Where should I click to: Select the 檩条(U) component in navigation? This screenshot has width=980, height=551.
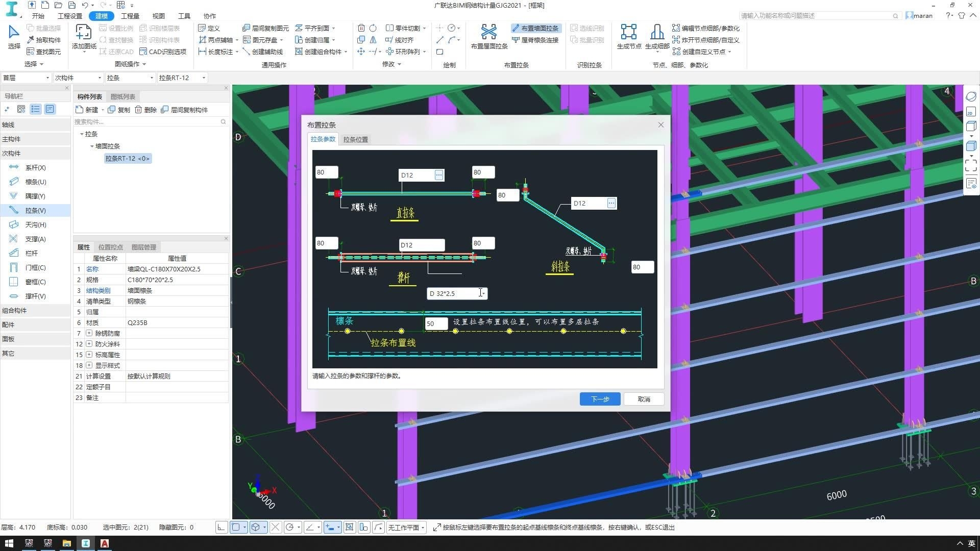point(35,182)
